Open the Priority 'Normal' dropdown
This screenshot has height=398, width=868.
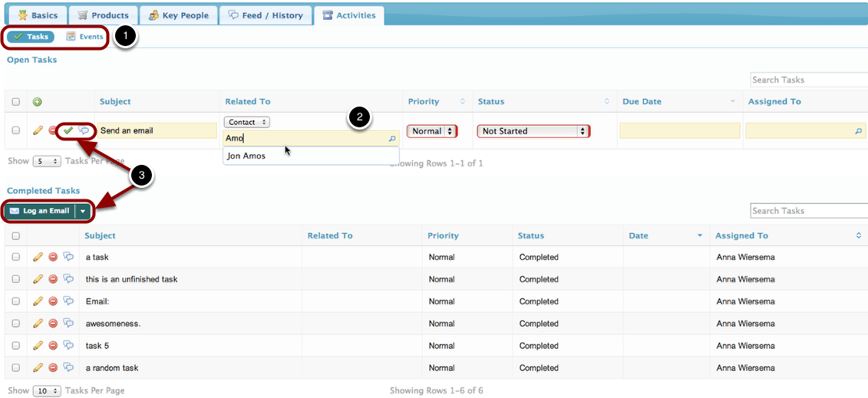tap(432, 131)
